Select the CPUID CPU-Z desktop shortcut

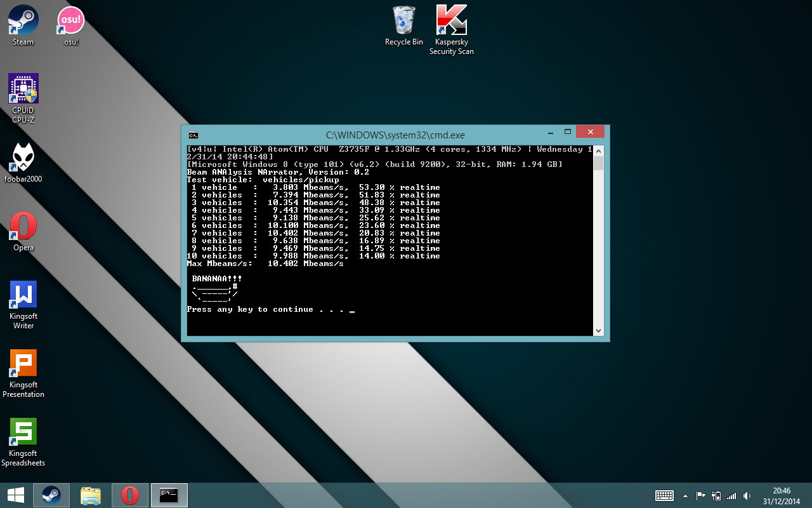[23, 89]
